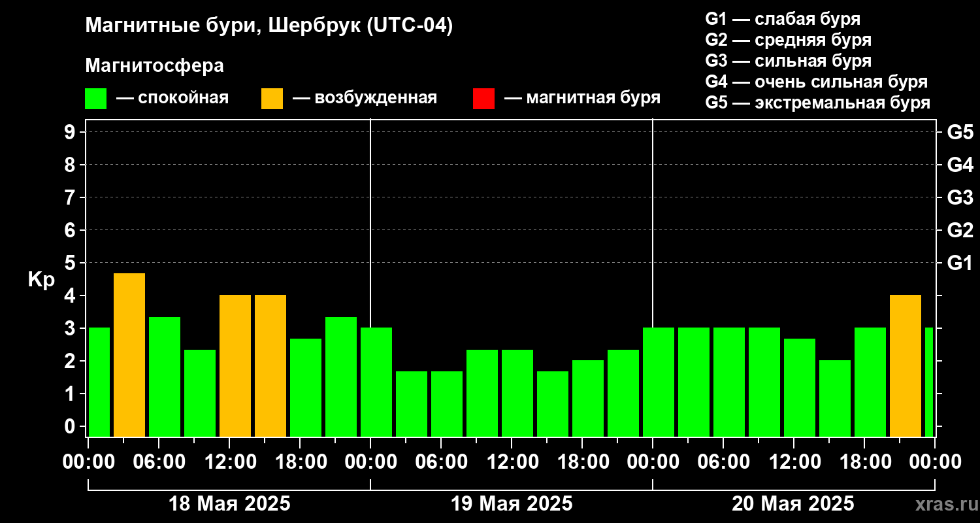The height and width of the screenshot is (523, 980).
Task: Click 'G5 — экстремальная буря' legend line
Action: [818, 103]
